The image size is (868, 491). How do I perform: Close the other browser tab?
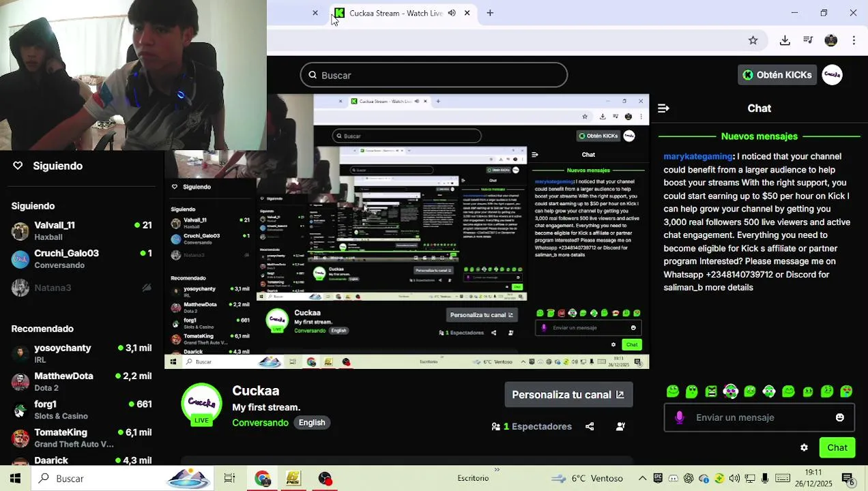tap(315, 13)
